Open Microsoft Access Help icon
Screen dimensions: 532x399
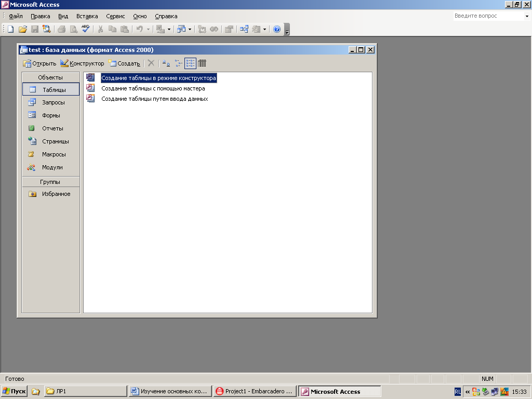[x=277, y=29]
